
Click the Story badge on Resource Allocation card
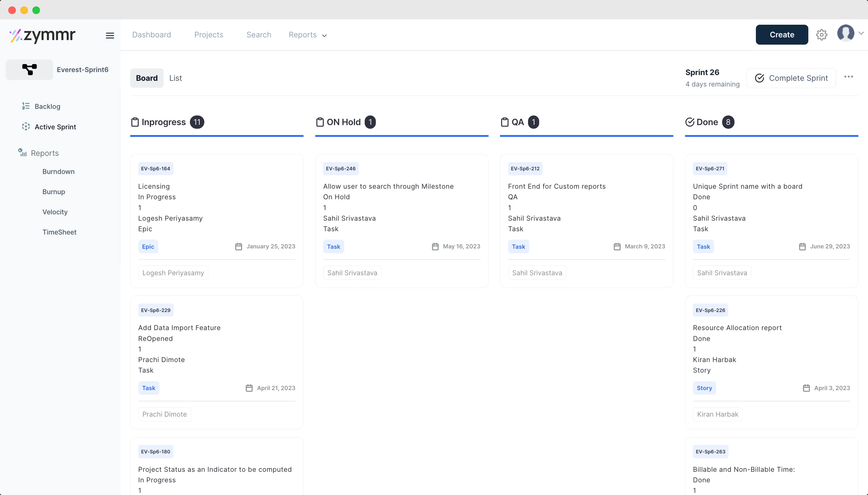704,388
